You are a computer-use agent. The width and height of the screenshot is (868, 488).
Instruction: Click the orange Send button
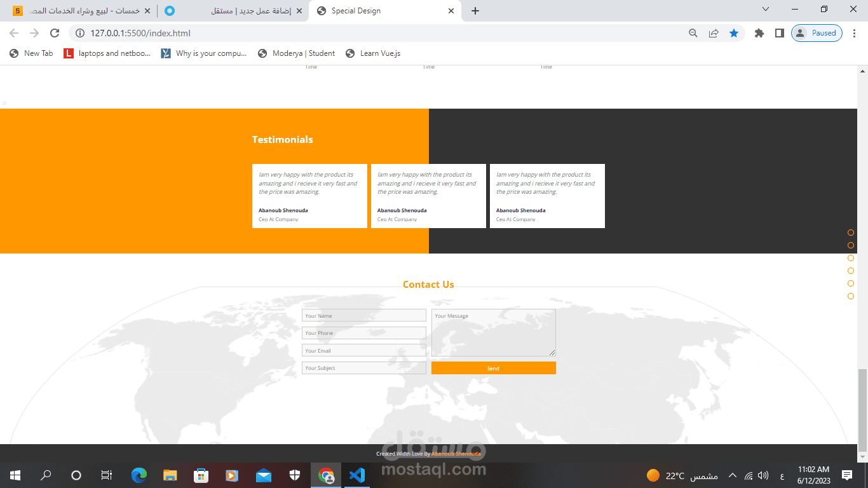(x=494, y=368)
